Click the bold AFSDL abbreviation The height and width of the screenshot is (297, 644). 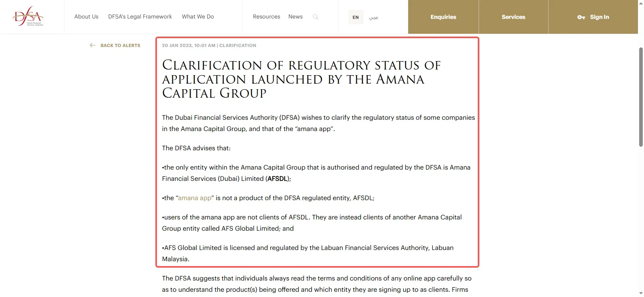pos(277,178)
